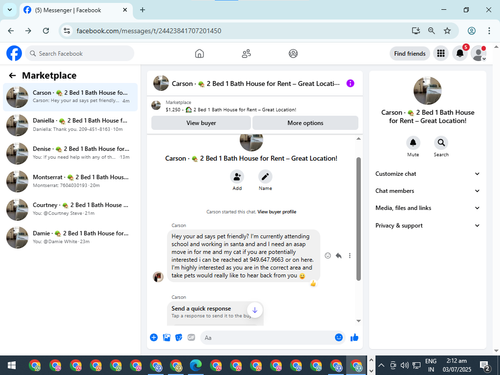Screen dimensions: 500x375
Task: Click the Add people icon in chat
Action: pos(237,177)
